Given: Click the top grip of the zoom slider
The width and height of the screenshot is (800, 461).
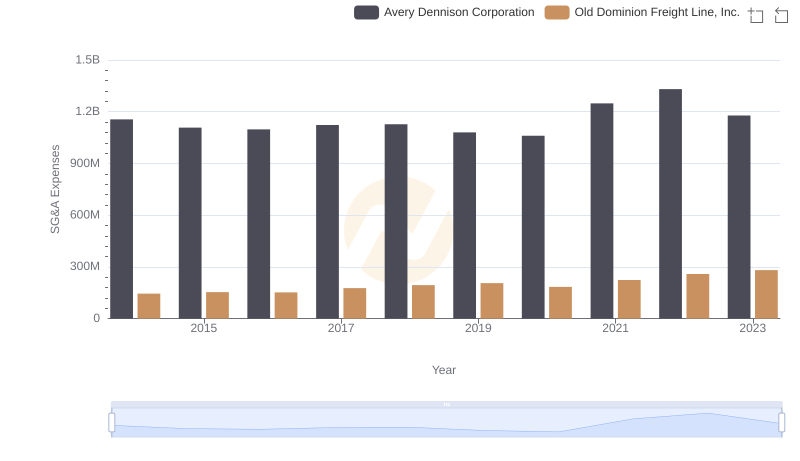Looking at the screenshot, I should pyautogui.click(x=446, y=404).
